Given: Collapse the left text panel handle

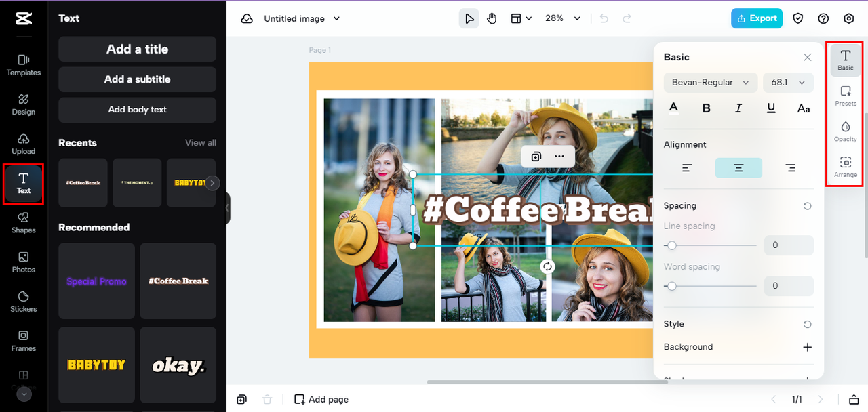Looking at the screenshot, I should pos(229,208).
